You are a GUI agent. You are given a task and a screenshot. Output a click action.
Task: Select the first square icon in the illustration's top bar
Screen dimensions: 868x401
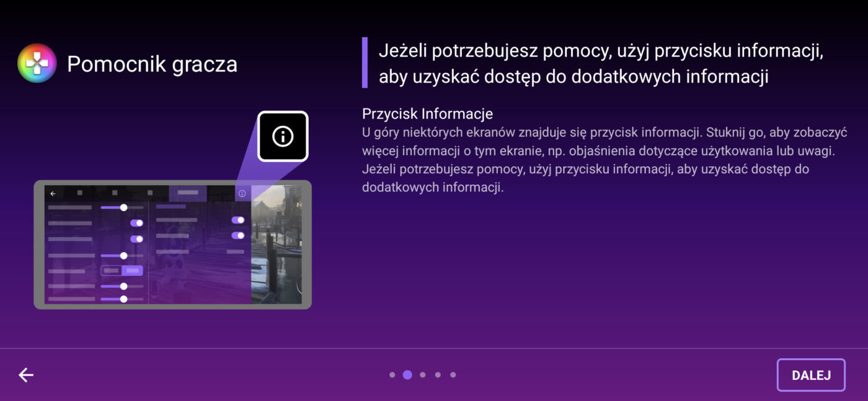(x=79, y=193)
